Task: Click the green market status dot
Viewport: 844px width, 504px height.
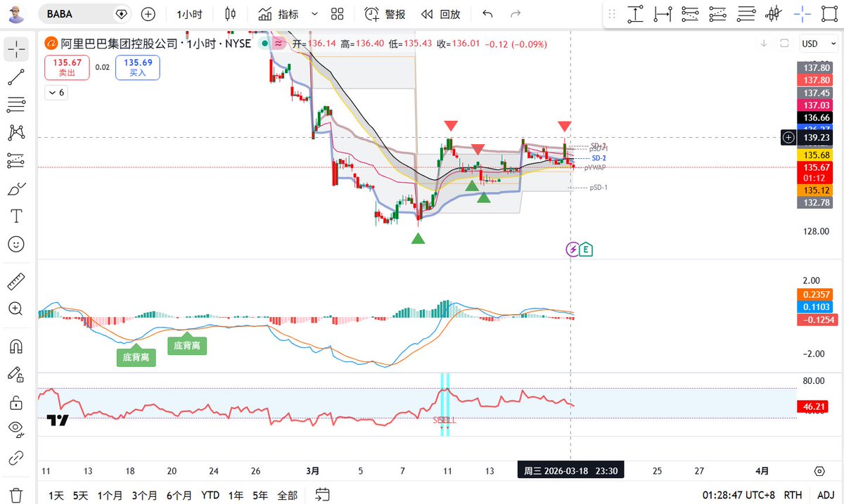Action: [x=264, y=44]
